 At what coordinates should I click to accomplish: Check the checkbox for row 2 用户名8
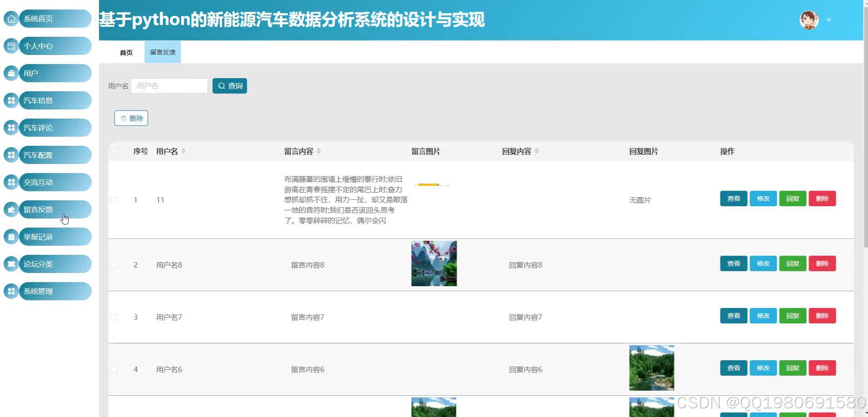click(114, 264)
